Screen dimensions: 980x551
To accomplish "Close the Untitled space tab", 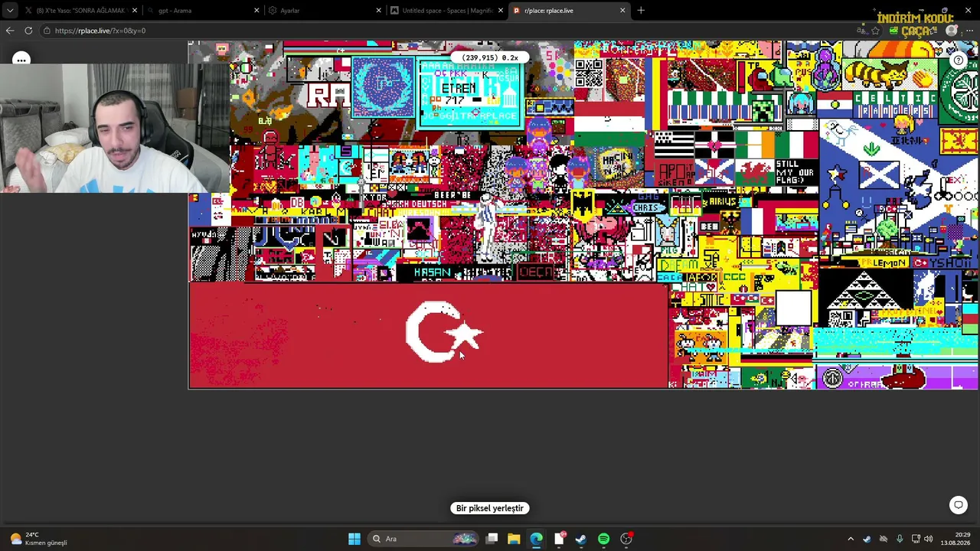I will coord(500,11).
